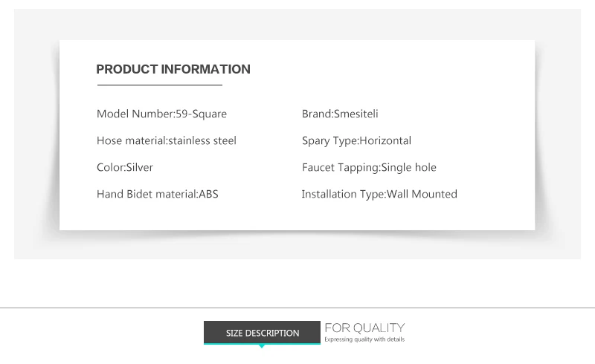This screenshot has height=364, width=595.
Task: Click the FOR QUALITY heading
Action: click(x=364, y=328)
